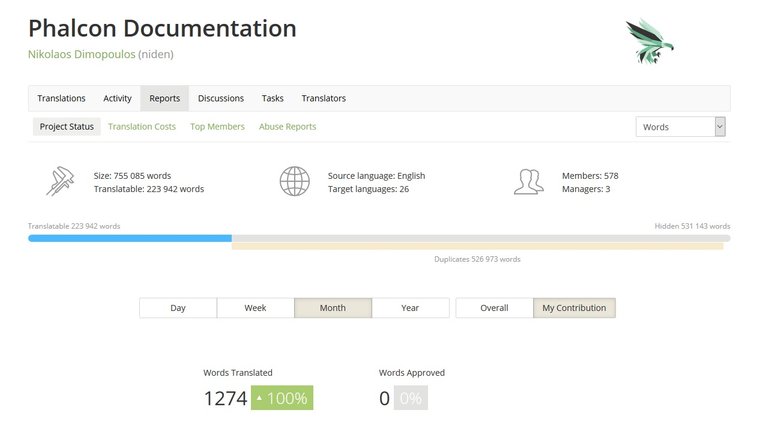Click the gray hidden words bar
Screen dimensions: 768x422
(481, 238)
